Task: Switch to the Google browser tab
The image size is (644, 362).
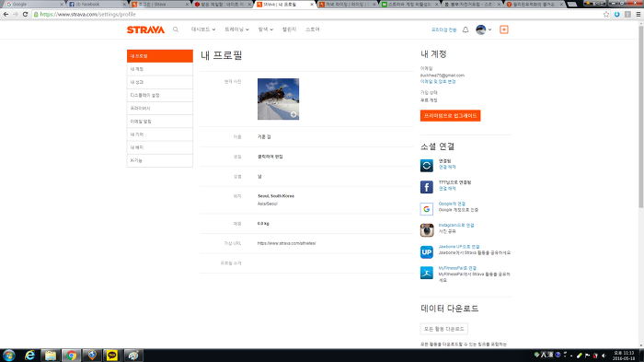Action: coord(33,4)
